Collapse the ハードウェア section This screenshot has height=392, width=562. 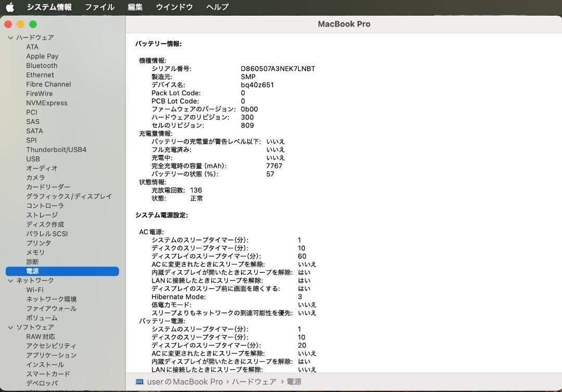click(x=10, y=37)
